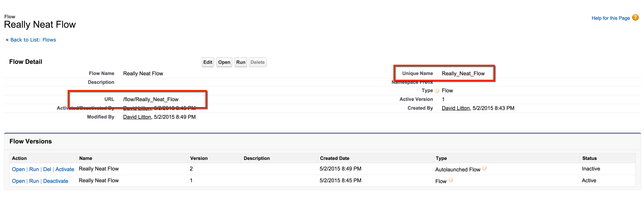This screenshot has width=644, height=212.
Task: Click the info icon beside Type label
Action: (x=437, y=91)
